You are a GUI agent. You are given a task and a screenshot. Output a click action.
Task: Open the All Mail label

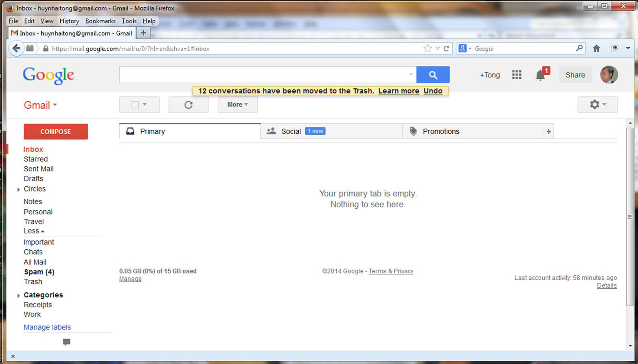tap(35, 262)
